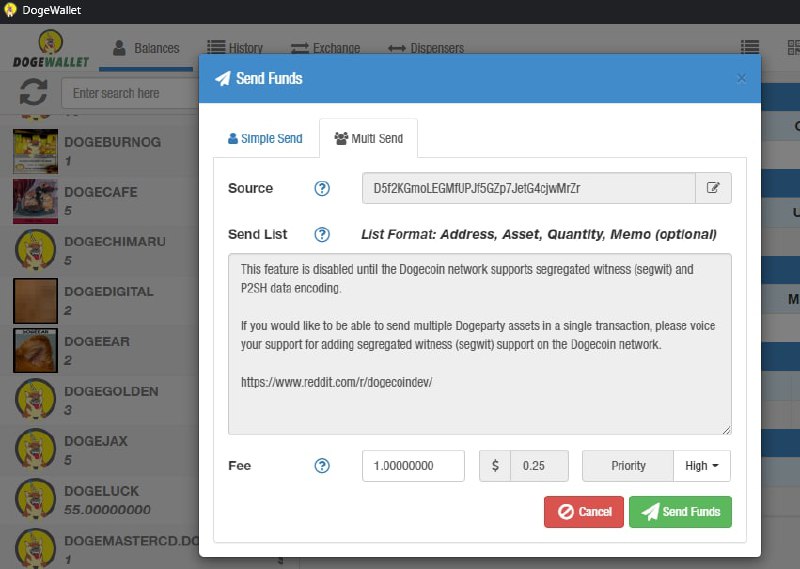Viewport: 800px width, 569px height.
Task: Select the DOGEJAX asset icon
Action: 35,450
